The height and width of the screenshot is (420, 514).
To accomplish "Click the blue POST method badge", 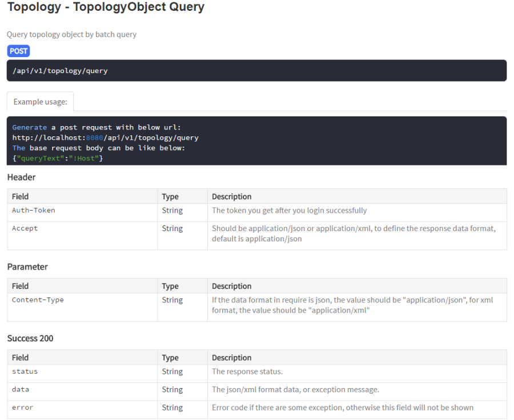I will point(18,51).
